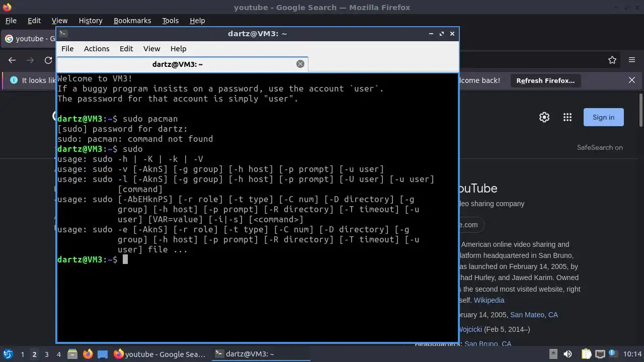Go back in Firefox
The image size is (644, 362).
coord(12,60)
